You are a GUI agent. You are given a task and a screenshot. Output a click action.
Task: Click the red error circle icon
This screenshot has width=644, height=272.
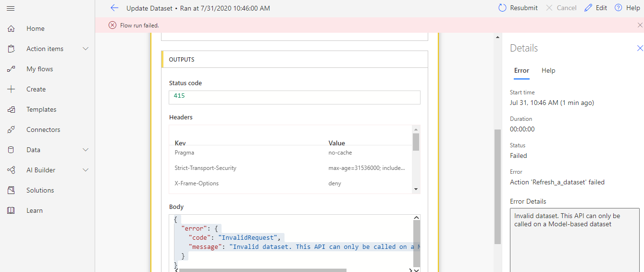[112, 25]
